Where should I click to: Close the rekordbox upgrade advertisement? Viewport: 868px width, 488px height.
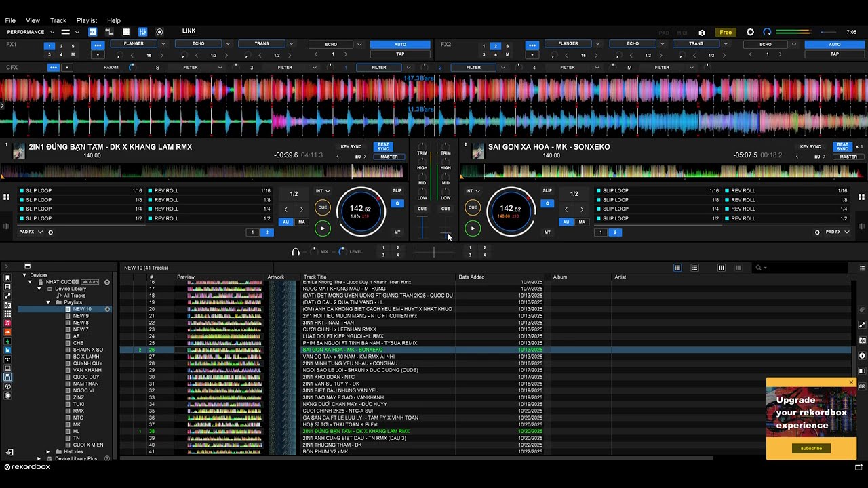point(851,382)
